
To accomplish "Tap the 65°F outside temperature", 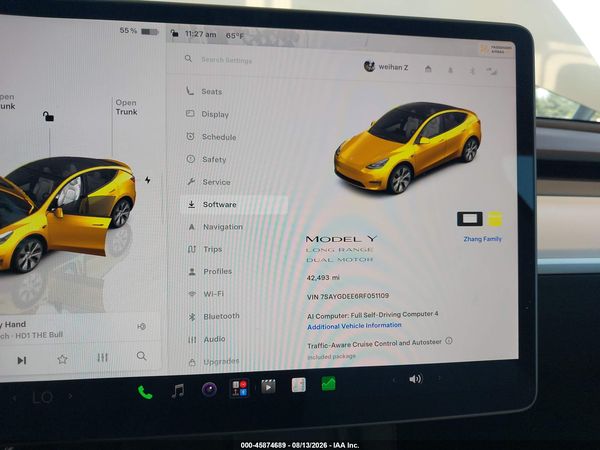I will click(x=234, y=35).
